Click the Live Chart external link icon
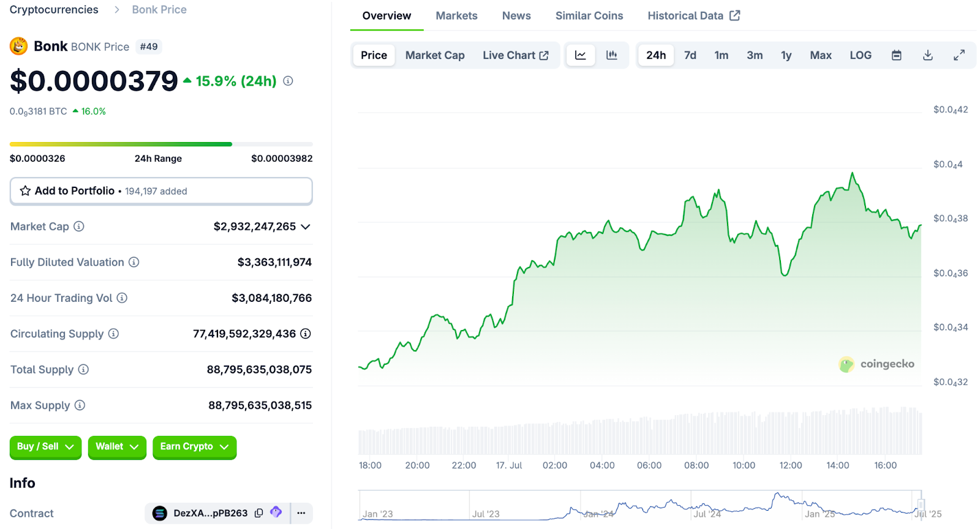Screen dimensions: 980x529 [x=544, y=55]
